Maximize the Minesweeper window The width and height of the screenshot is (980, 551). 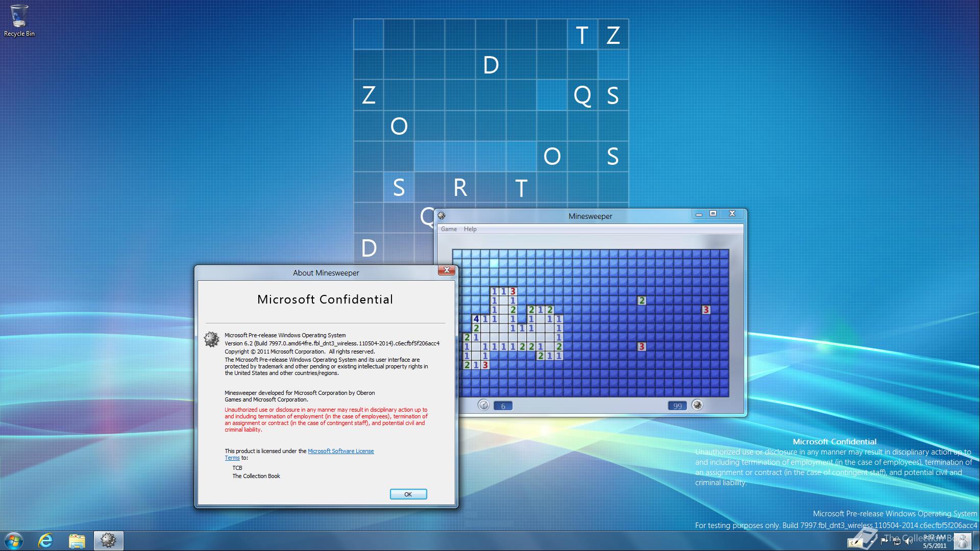coord(713,214)
